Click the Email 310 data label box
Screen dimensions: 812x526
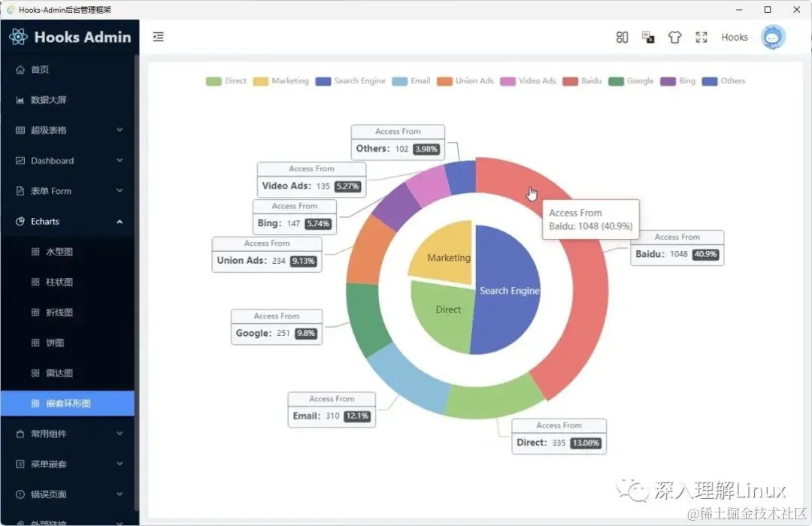tap(332, 410)
